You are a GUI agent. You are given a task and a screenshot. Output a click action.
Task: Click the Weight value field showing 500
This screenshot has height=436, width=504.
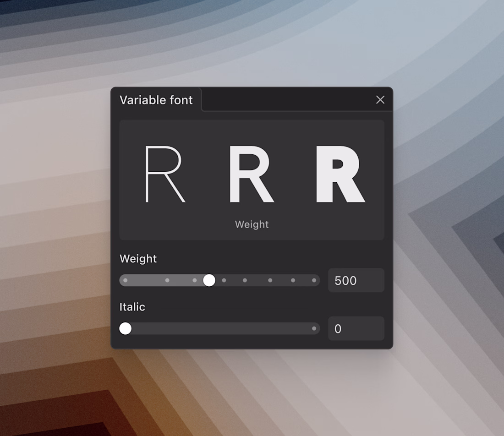[356, 280]
